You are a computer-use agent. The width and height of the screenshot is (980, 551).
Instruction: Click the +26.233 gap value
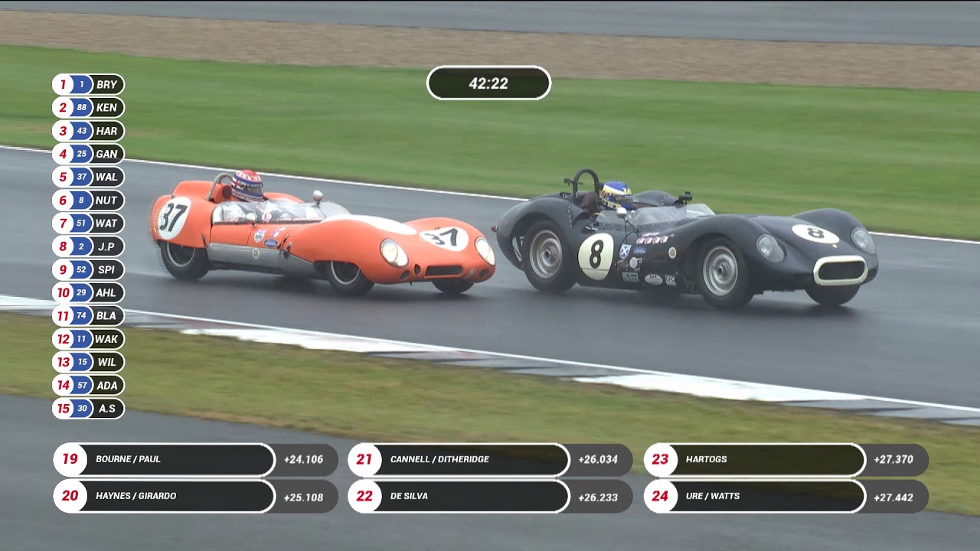[598, 497]
